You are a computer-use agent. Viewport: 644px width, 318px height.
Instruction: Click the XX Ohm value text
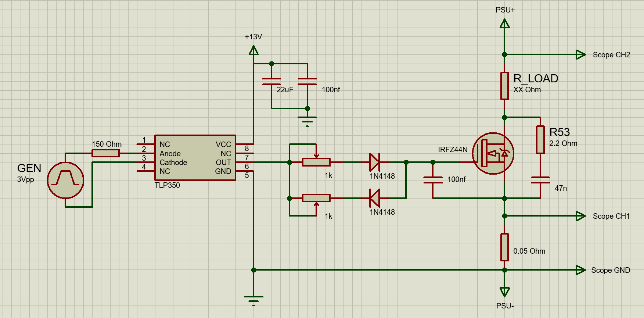pos(527,90)
